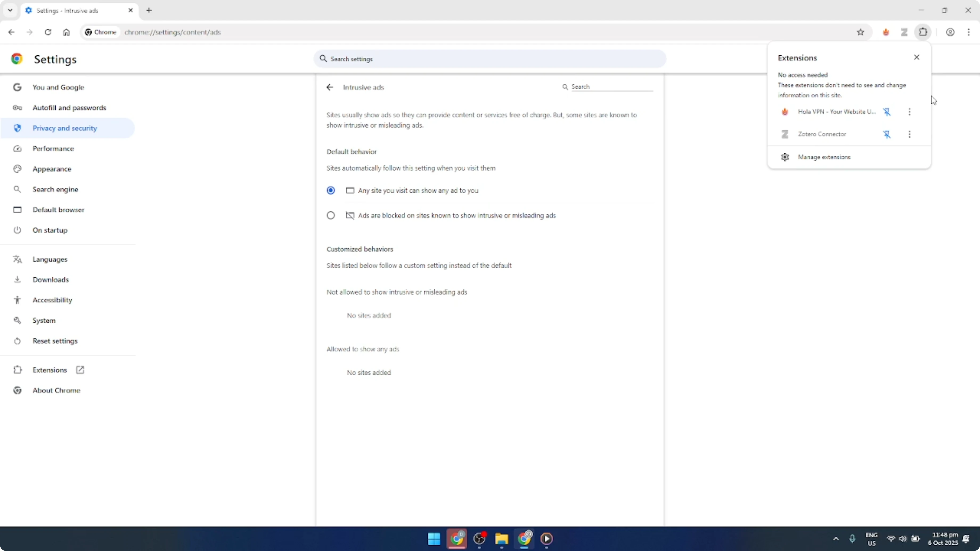
Task: Open the Chrome profile avatar
Action: [950, 32]
